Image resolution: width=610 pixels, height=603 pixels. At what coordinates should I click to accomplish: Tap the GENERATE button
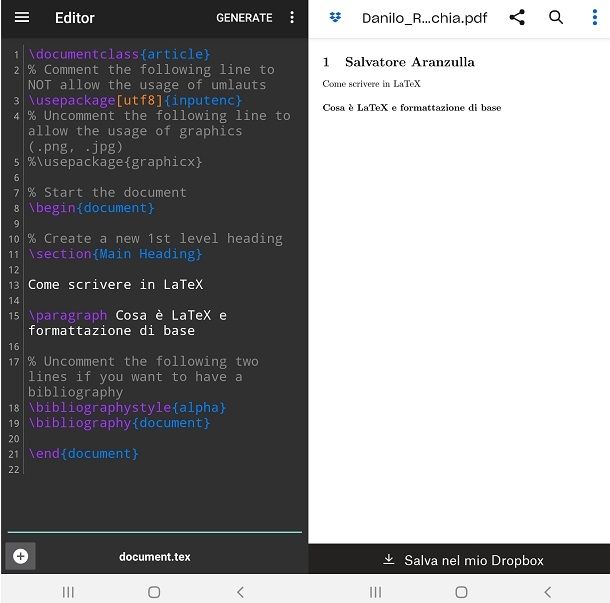(x=244, y=18)
